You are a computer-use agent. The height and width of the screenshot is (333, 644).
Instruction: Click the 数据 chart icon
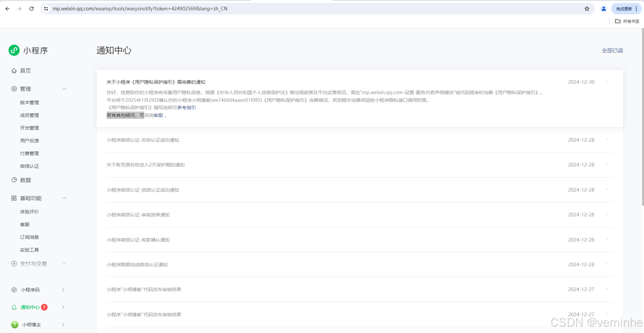tap(14, 180)
